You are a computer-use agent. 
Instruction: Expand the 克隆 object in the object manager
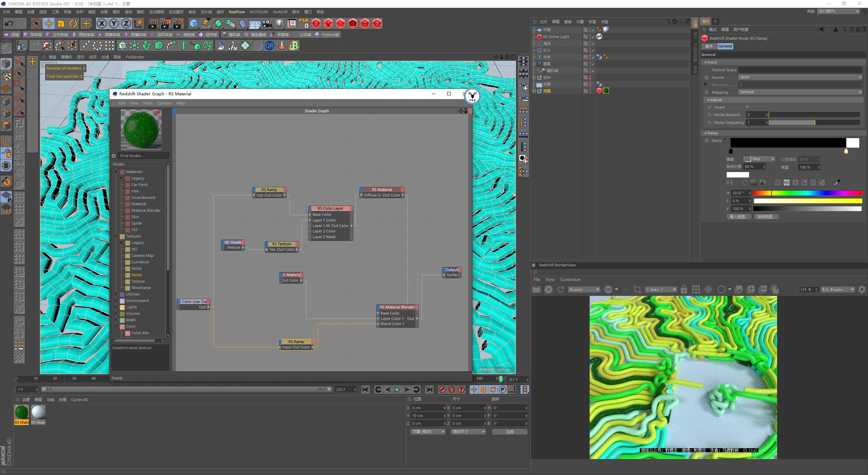click(534, 91)
